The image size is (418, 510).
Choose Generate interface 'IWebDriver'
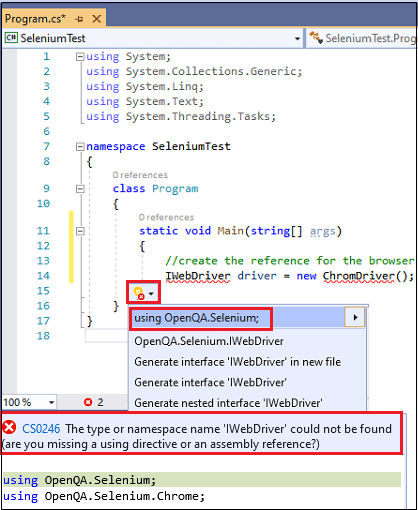click(x=210, y=382)
